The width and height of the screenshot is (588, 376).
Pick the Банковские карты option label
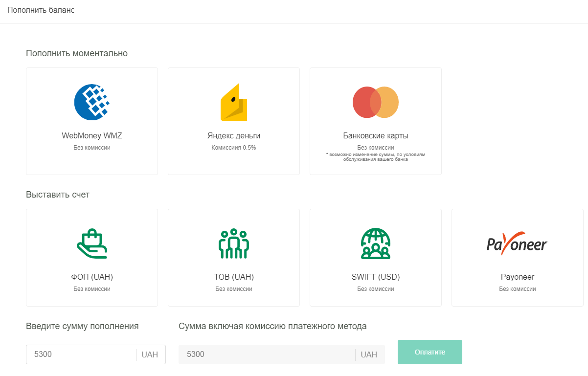point(375,136)
